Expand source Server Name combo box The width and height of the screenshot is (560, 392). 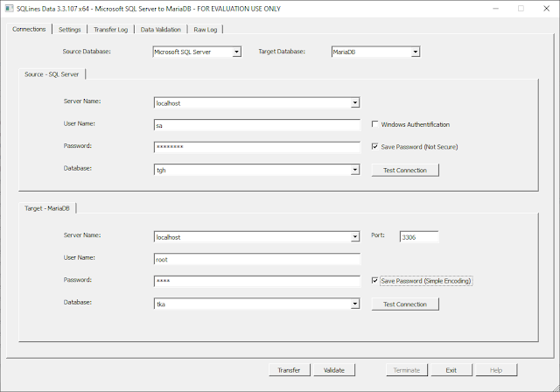pyautogui.click(x=354, y=103)
